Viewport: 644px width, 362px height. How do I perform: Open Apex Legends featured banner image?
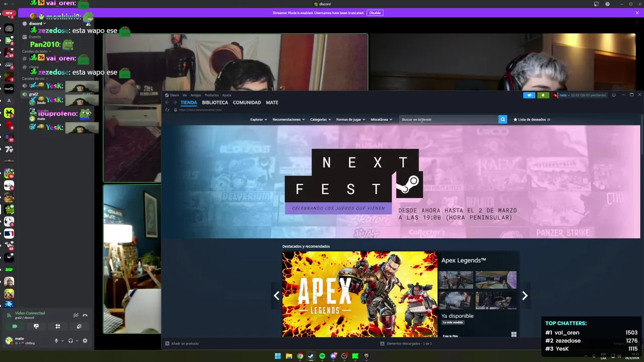pyautogui.click(x=360, y=294)
